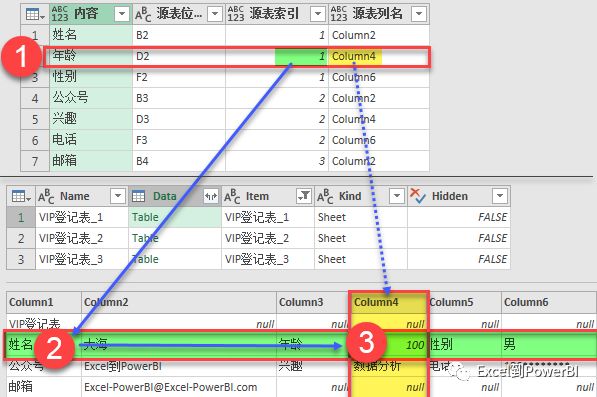Open the 源表位 column filter dropdown

215,14
